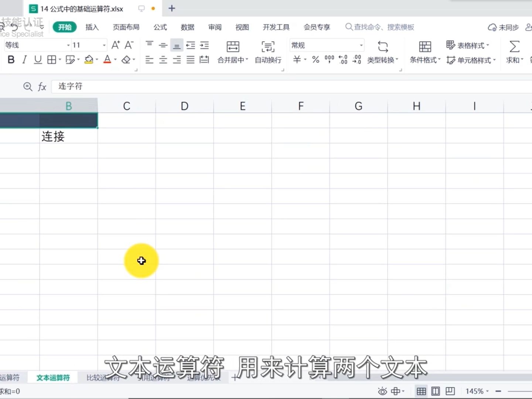The height and width of the screenshot is (399, 532).
Task: Click the 单元格样式 cell styles icon
Action: pyautogui.click(x=470, y=60)
